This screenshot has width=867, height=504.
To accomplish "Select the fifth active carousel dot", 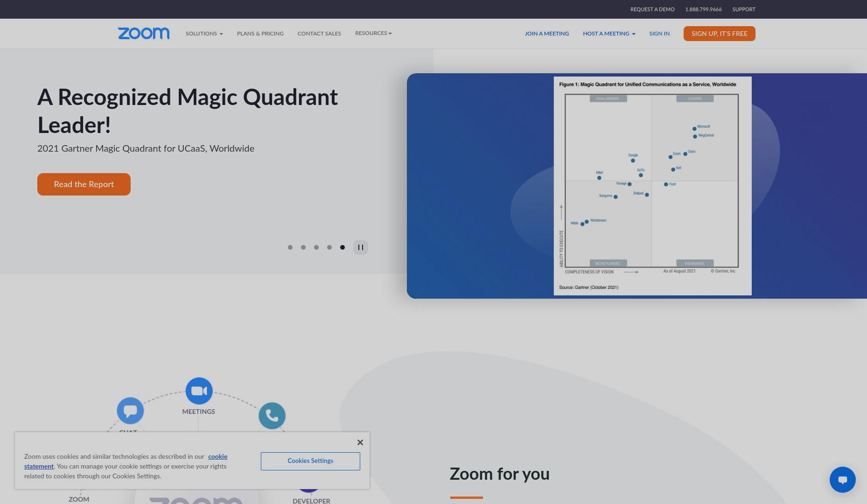I will pos(343,247).
